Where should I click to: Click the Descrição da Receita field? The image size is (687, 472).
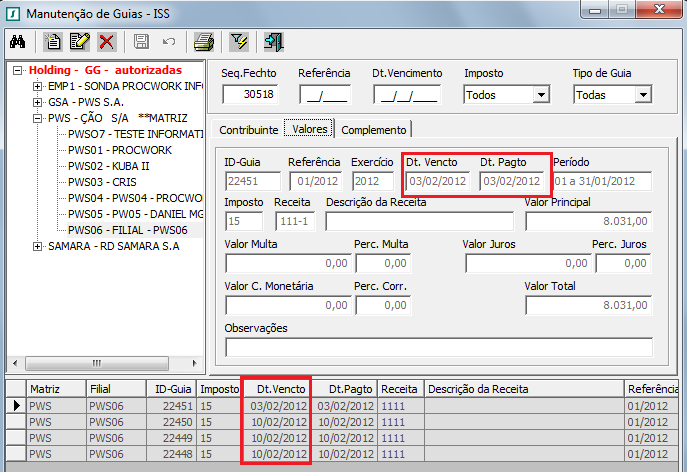click(x=419, y=221)
